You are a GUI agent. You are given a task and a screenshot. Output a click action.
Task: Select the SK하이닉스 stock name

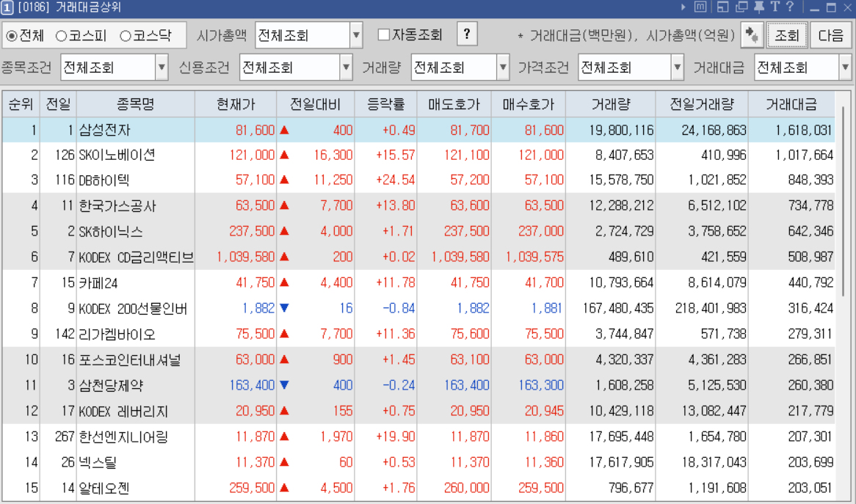point(111,231)
